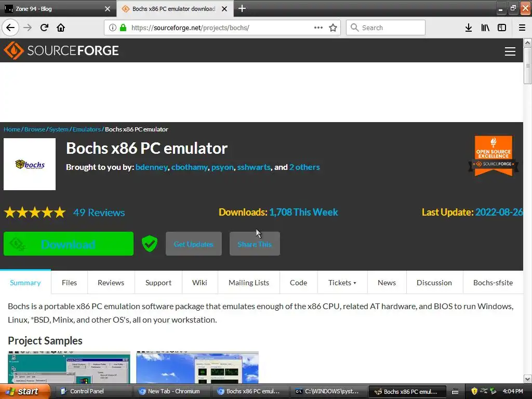532x399 pixels.
Task: Open the 49 Reviews link
Action: (x=99, y=212)
